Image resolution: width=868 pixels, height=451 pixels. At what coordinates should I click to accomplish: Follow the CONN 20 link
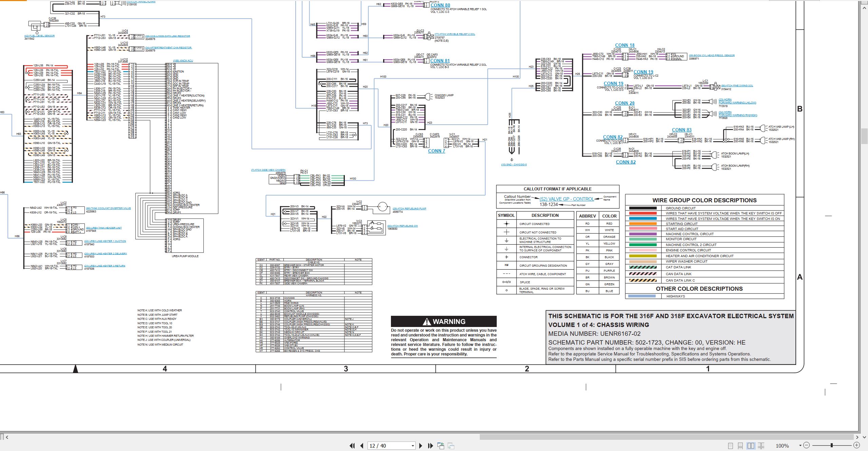625,103
